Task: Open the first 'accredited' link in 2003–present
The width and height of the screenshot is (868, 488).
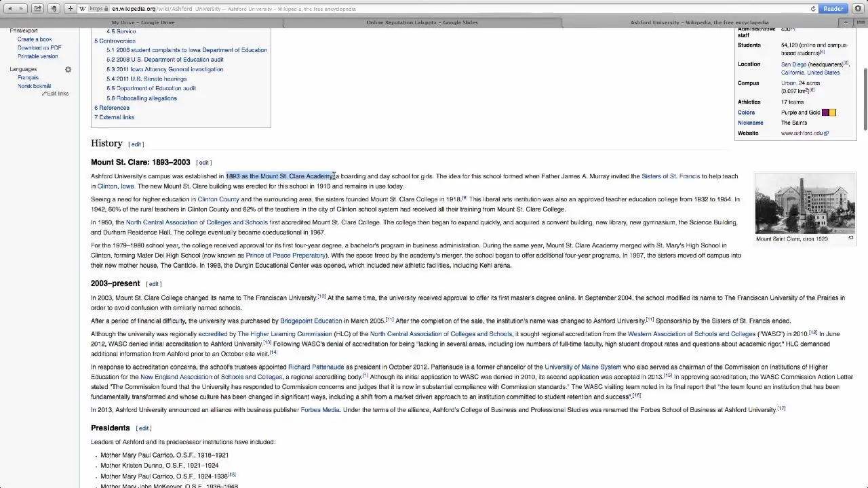Action: (213, 334)
